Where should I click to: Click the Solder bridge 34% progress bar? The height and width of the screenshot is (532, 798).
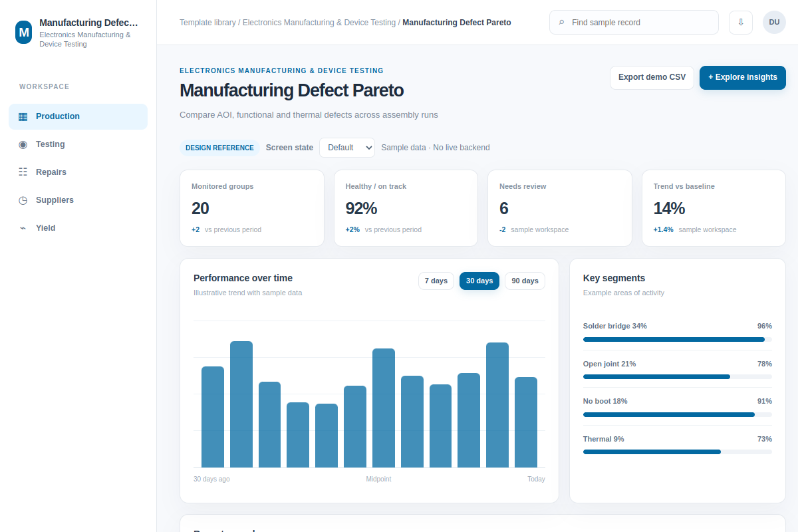click(678, 339)
